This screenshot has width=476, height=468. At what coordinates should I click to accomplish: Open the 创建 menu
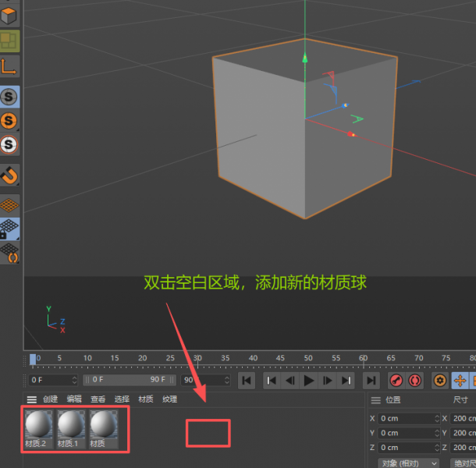(x=51, y=399)
